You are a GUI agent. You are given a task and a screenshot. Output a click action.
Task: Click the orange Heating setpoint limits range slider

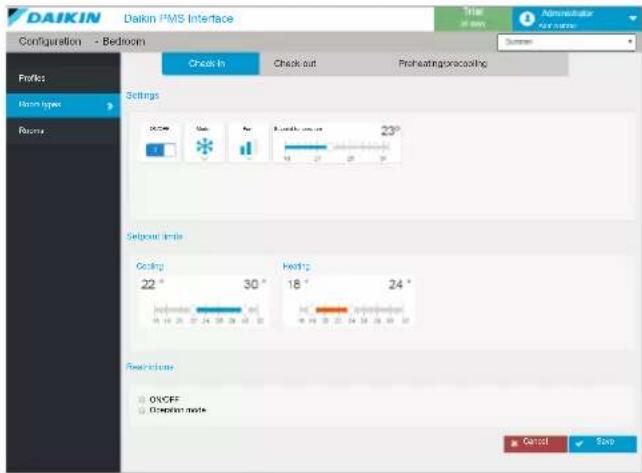click(x=332, y=310)
